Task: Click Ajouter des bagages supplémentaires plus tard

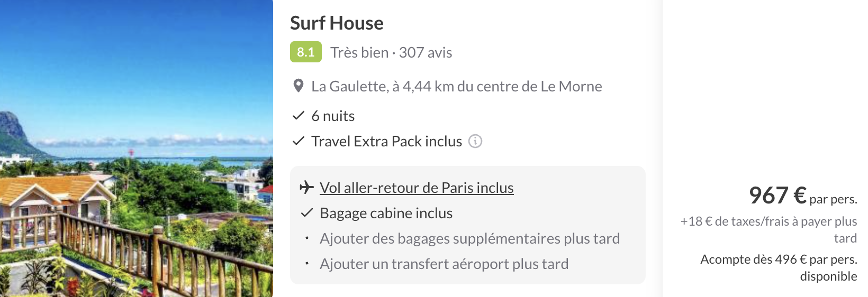Action: coord(469,238)
